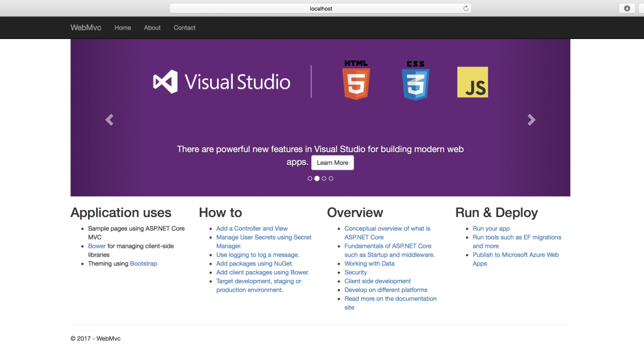The image size is (644, 356).
Task: Click the Learn More button
Action: point(332,163)
